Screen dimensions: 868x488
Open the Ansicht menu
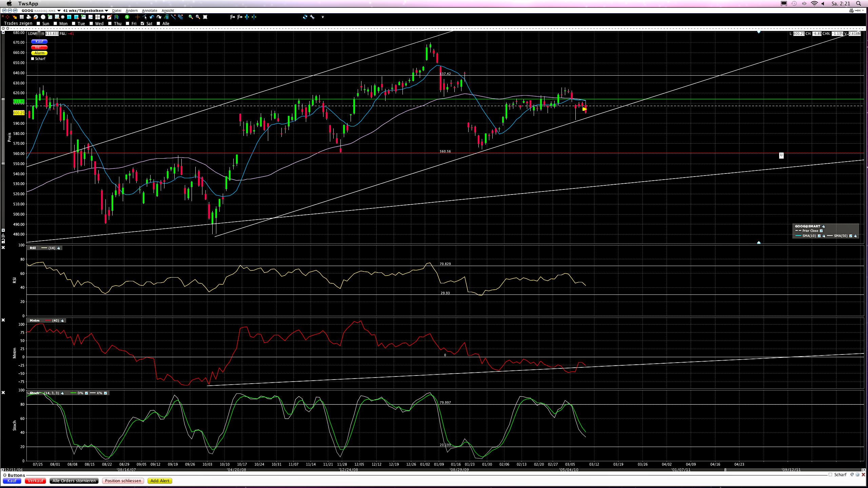click(167, 11)
